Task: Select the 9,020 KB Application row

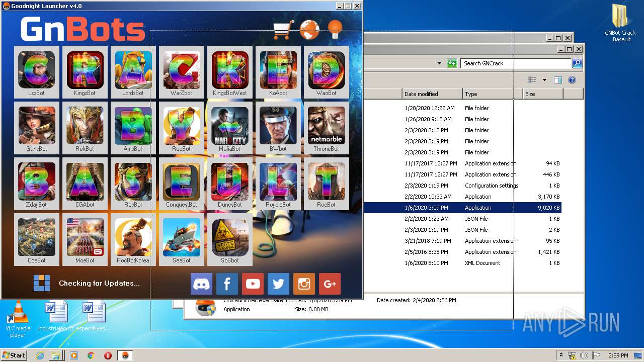Action: (462, 208)
